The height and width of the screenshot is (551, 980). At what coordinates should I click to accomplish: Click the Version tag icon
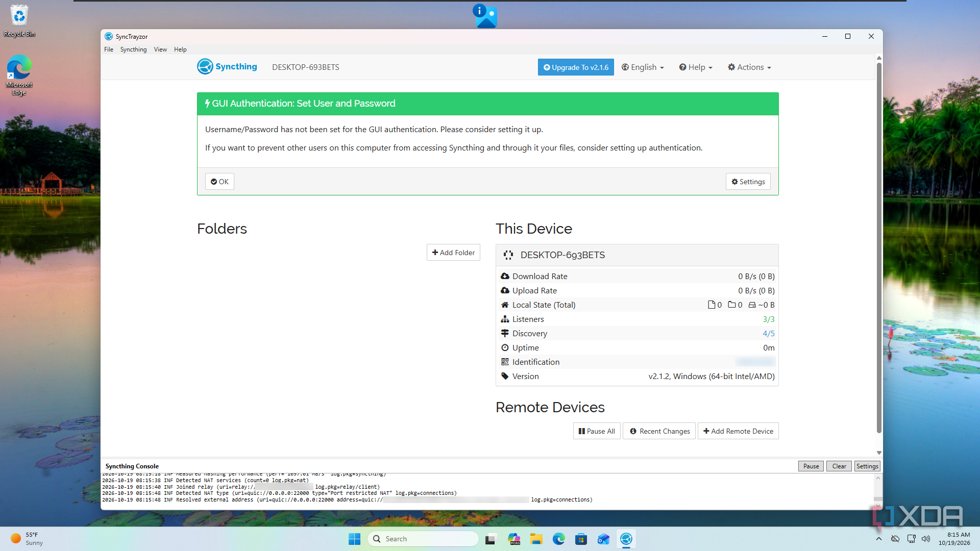(505, 376)
